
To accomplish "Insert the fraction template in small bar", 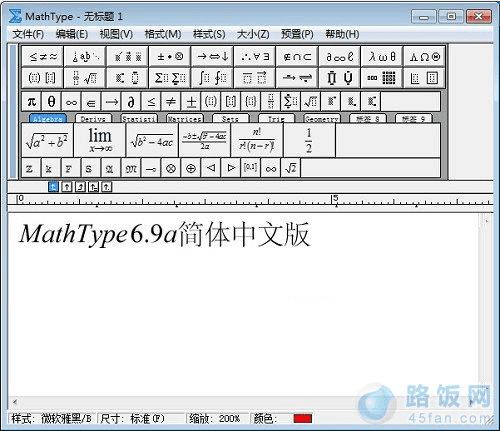I will tap(271, 102).
